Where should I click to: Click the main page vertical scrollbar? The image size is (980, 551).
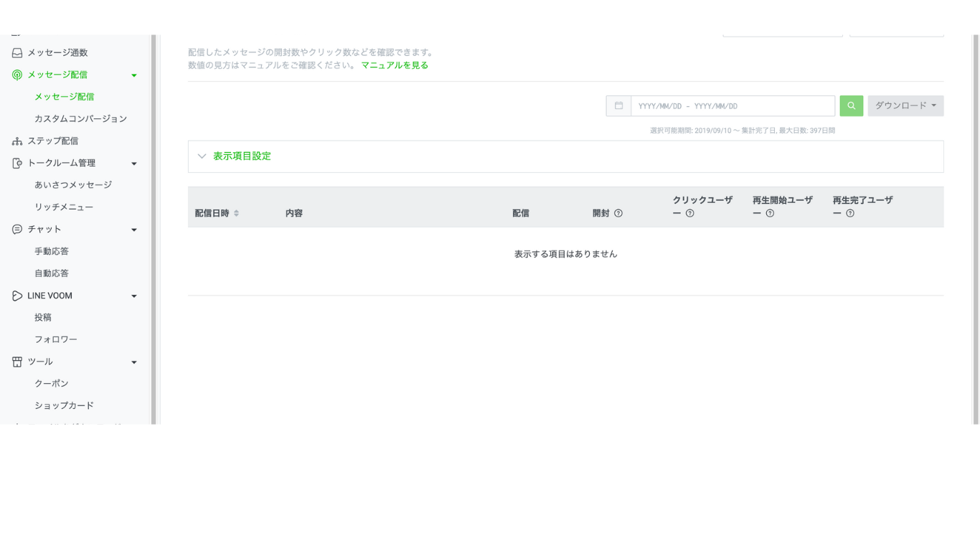976,230
